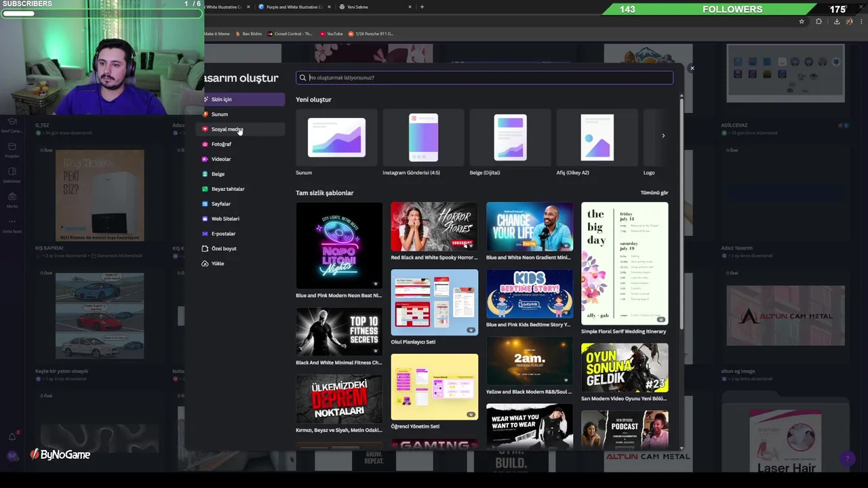
Task: Open Şablonlar in Canva left sidebar
Action: [12, 175]
